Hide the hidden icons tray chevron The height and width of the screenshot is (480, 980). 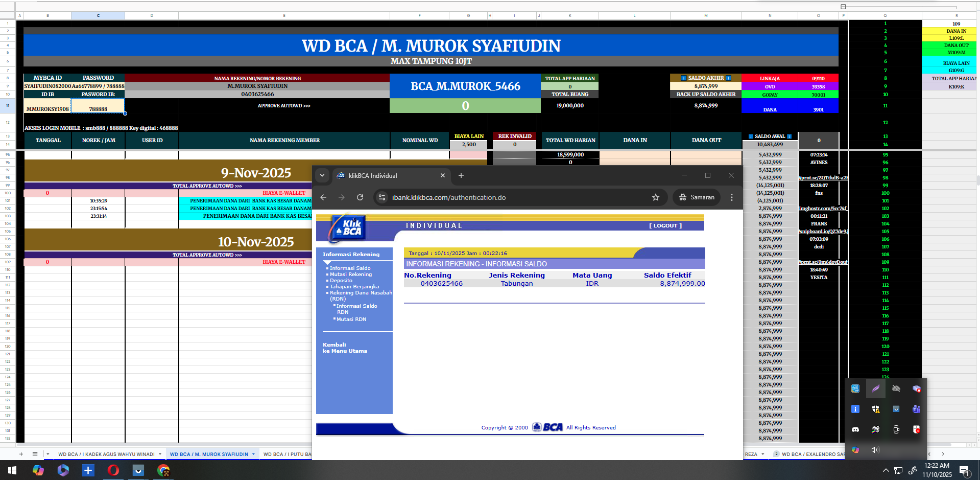(886, 470)
